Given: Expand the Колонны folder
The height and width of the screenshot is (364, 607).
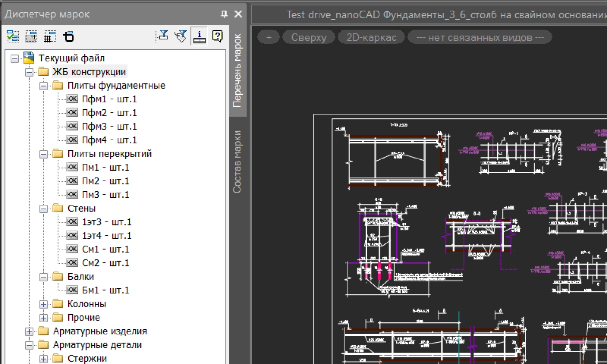Looking at the screenshot, I should [43, 304].
